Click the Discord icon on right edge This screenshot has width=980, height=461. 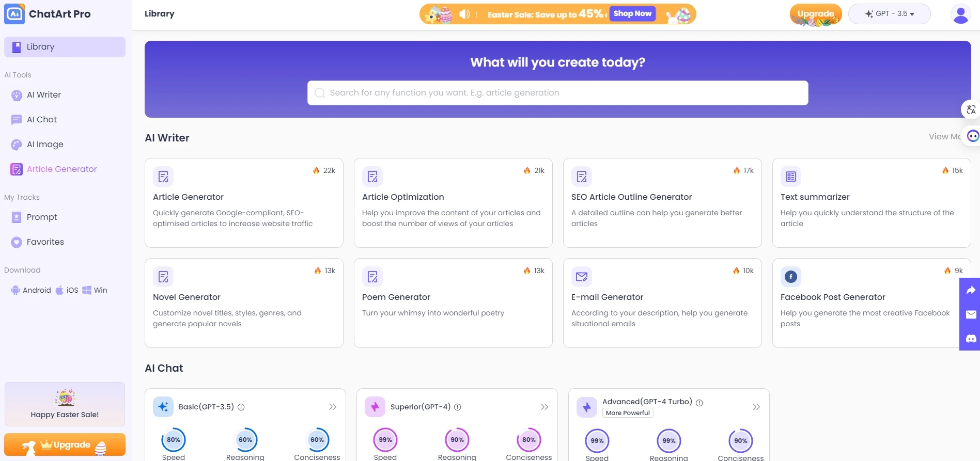(x=971, y=339)
